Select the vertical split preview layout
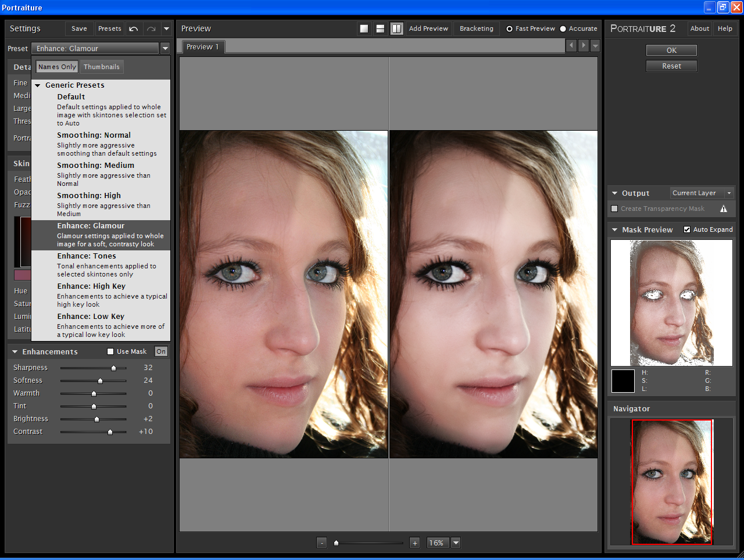Image resolution: width=744 pixels, height=560 pixels. pos(397,27)
